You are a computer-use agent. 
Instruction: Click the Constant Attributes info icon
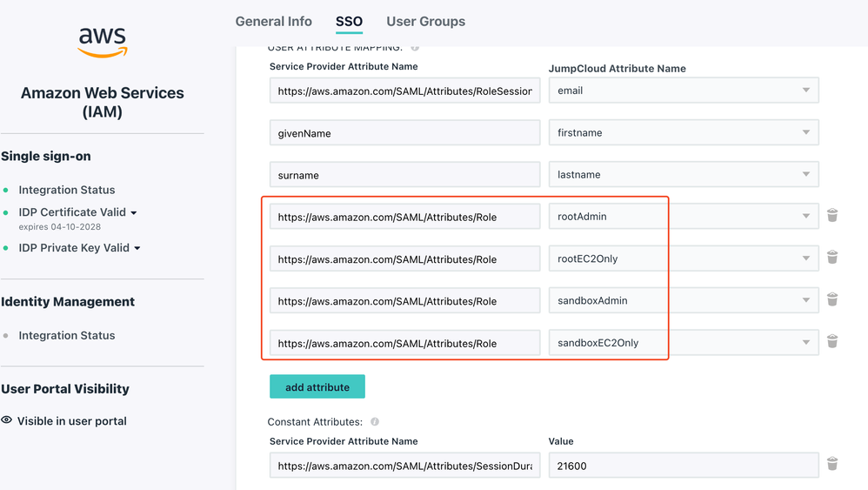click(375, 422)
